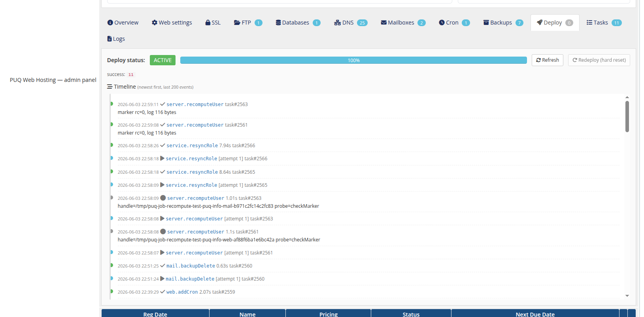Click server.recomputeUser link for task#2563 at 22:59:11

(x=195, y=104)
